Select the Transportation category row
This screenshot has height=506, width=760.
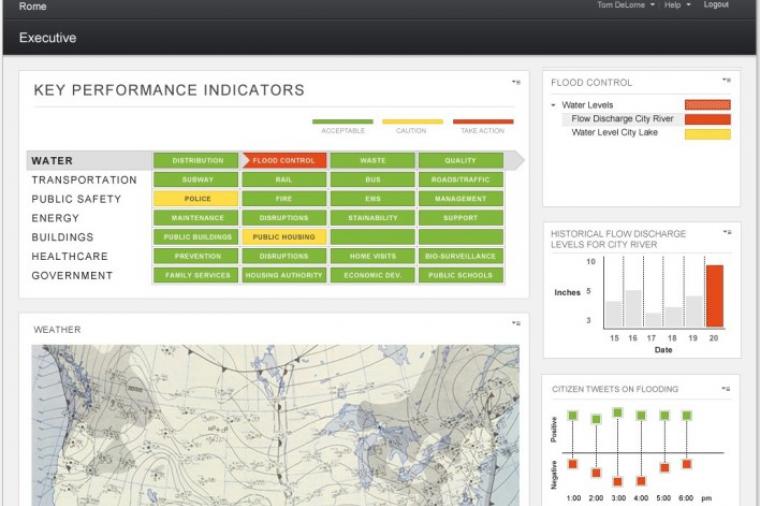pos(84,180)
